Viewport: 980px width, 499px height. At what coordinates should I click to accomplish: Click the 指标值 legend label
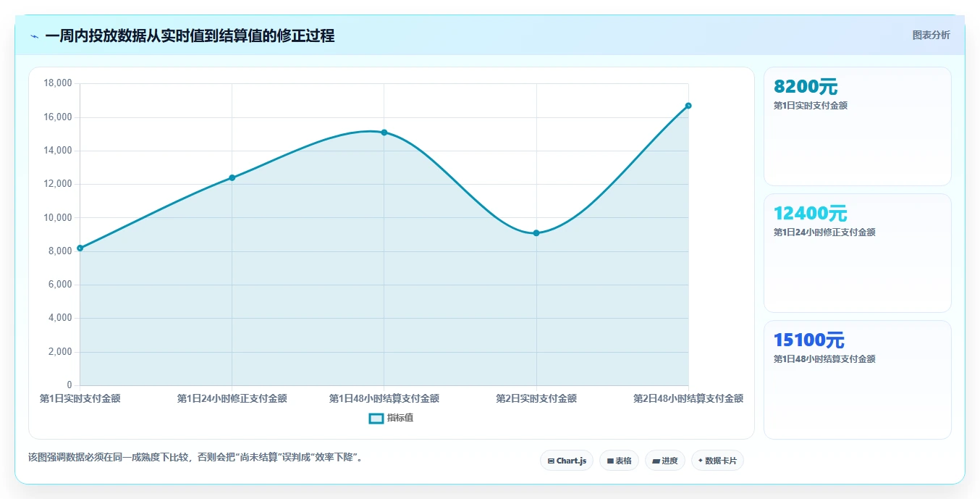tap(400, 418)
